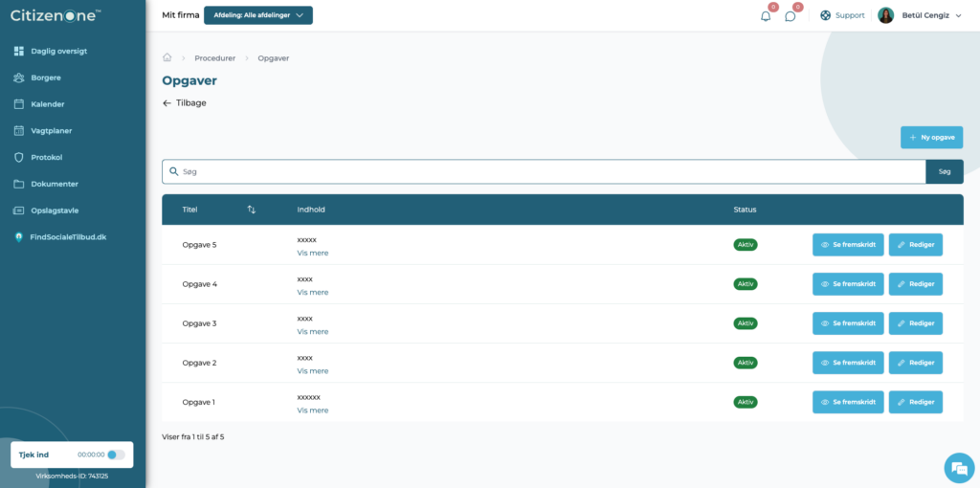Screen dimensions: 980x488
Task: Select the Opgave 5 title cell
Action: tap(199, 245)
